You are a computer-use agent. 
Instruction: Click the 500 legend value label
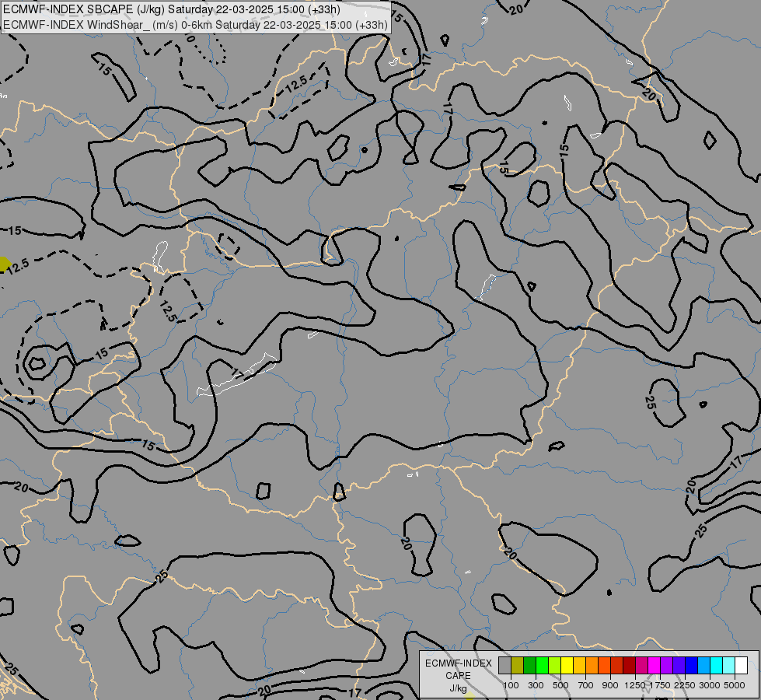click(x=560, y=685)
